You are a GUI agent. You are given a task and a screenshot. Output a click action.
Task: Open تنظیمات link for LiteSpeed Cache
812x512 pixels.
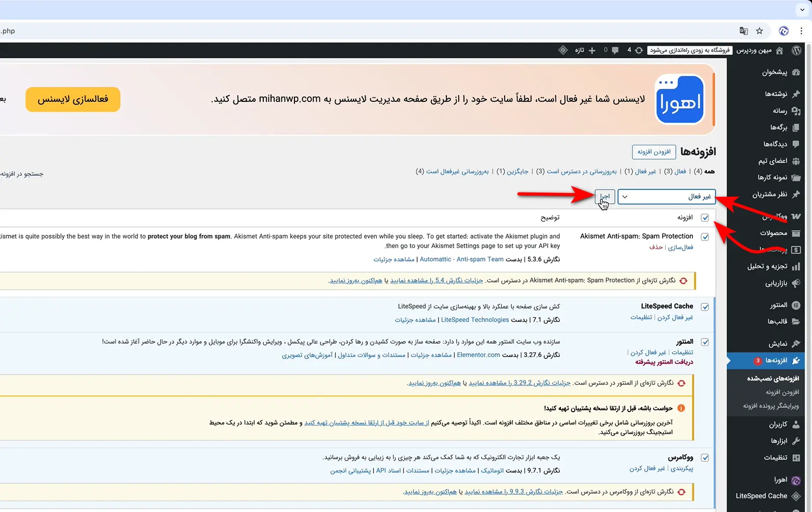tap(641, 317)
